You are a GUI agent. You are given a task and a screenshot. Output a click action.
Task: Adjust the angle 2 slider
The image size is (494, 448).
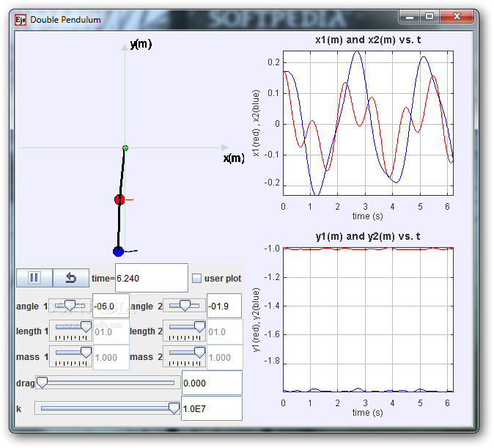pyautogui.click(x=184, y=306)
